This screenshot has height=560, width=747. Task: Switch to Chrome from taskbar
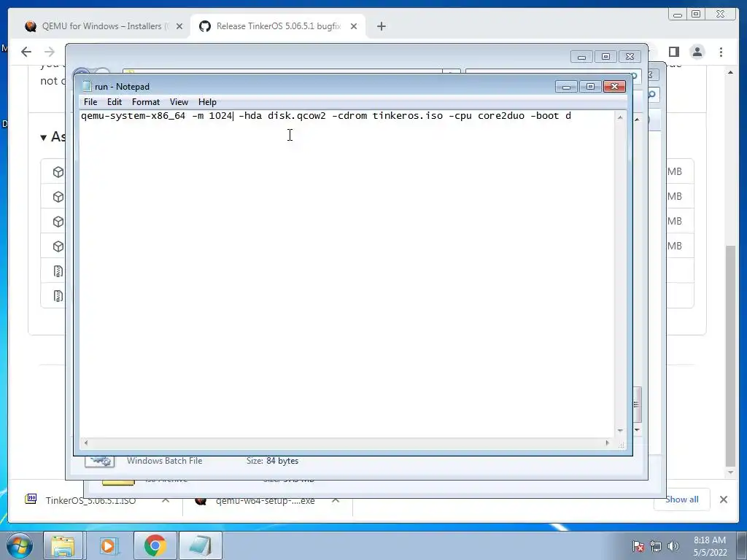pyautogui.click(x=155, y=545)
